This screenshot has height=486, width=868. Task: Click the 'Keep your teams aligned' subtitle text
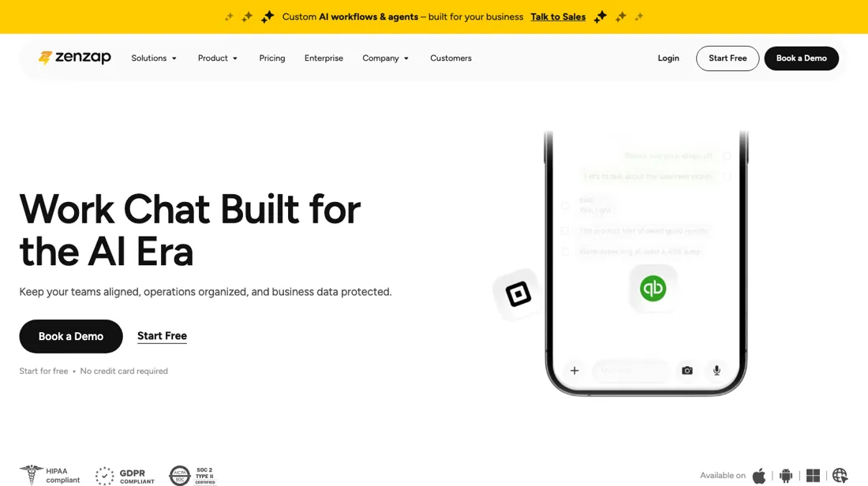click(x=205, y=292)
